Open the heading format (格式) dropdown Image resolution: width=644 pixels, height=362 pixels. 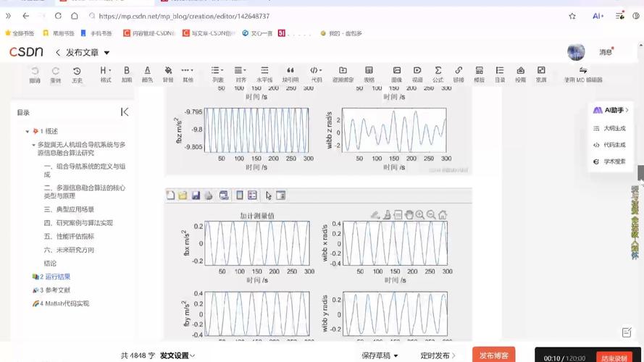pyautogui.click(x=106, y=75)
